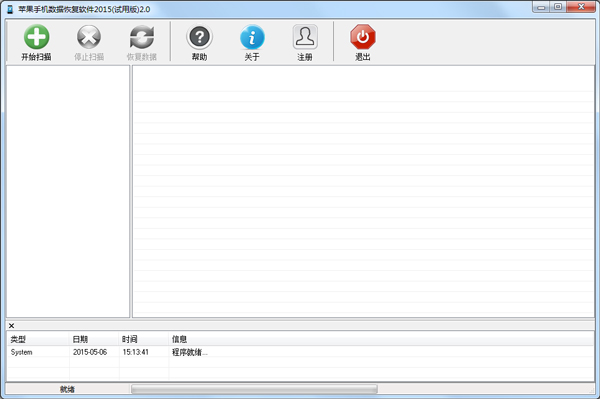Screen dimensions: 600x399
Task: Maximize the application window
Action: pos(558,7)
